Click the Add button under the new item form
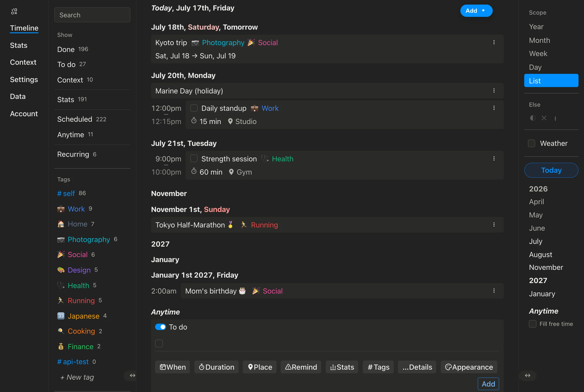This screenshot has width=584, height=392. click(x=488, y=384)
